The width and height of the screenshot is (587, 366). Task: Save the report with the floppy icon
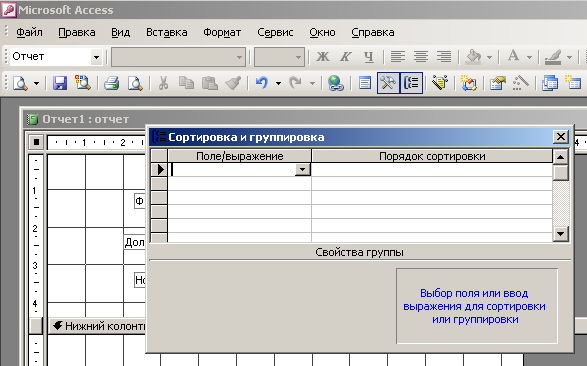[x=60, y=83]
